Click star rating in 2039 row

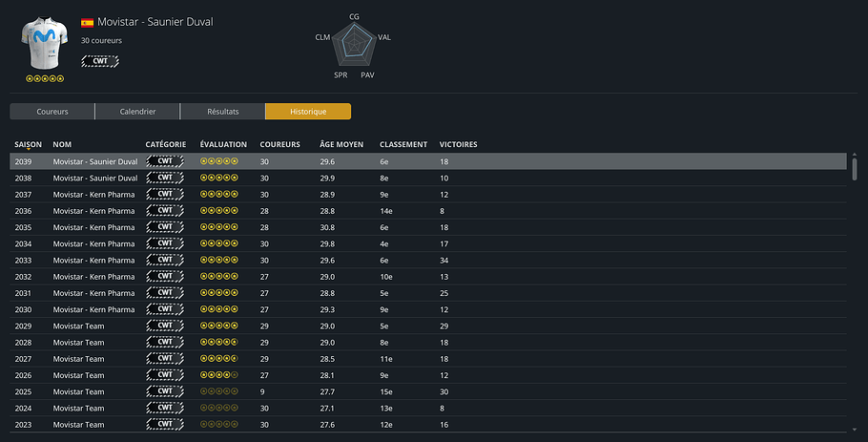pyautogui.click(x=219, y=161)
